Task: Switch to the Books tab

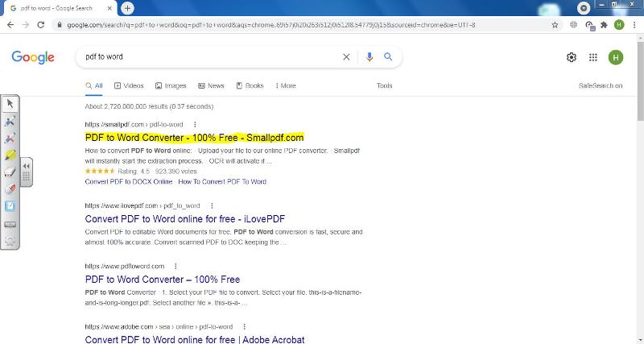Action: click(250, 86)
